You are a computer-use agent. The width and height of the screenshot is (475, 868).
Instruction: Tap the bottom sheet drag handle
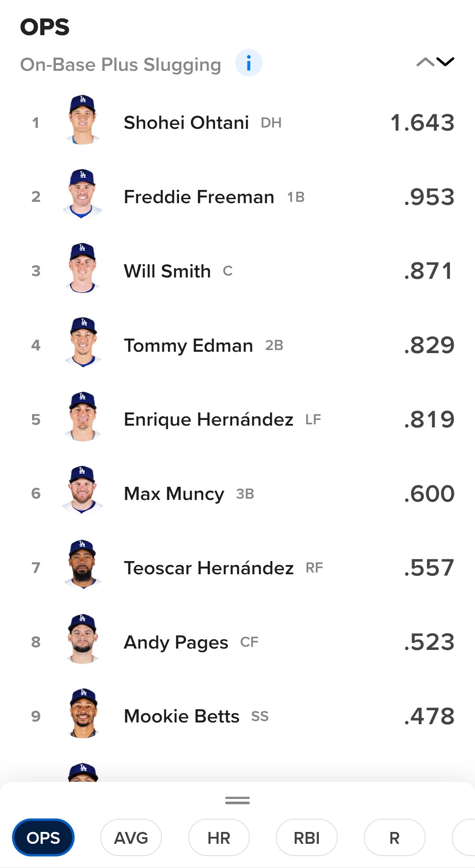(x=237, y=801)
